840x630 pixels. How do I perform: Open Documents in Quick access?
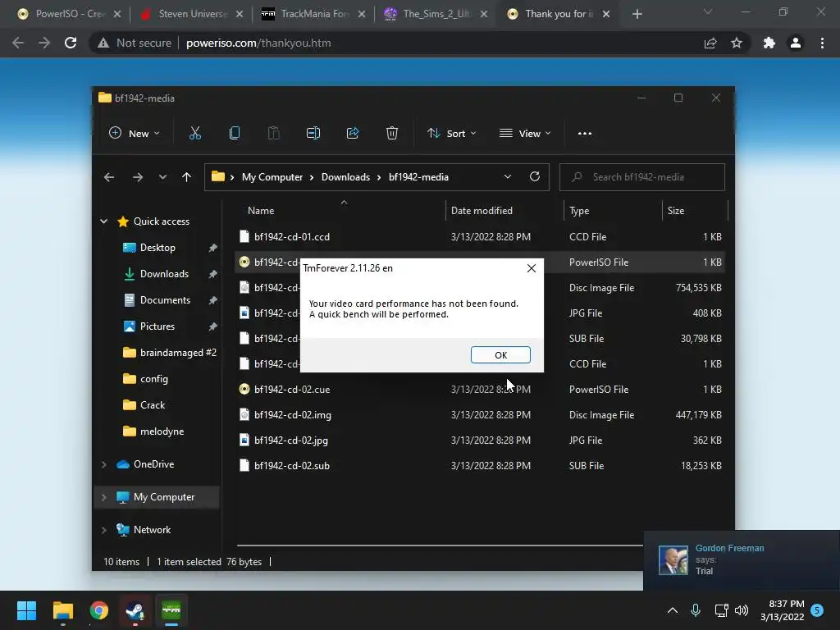pyautogui.click(x=165, y=300)
